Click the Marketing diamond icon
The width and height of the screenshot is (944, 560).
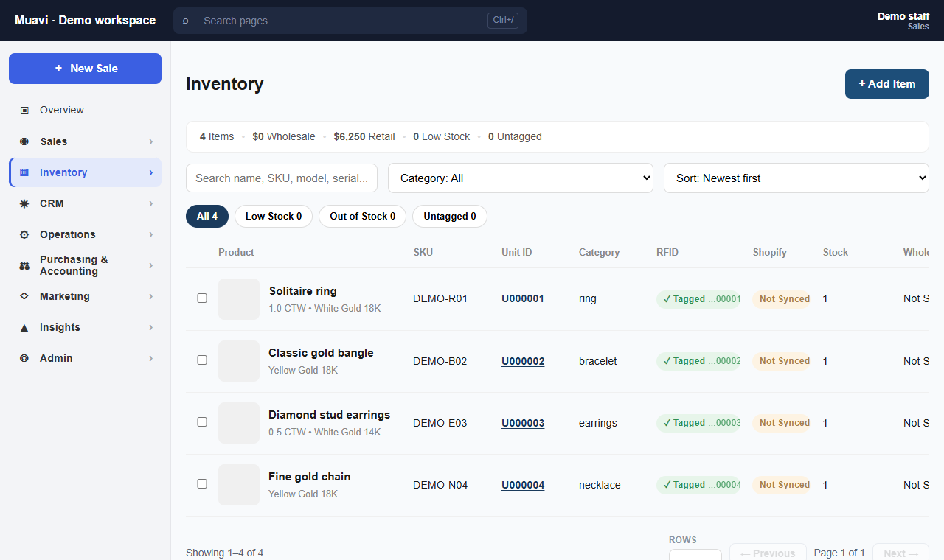[24, 296]
